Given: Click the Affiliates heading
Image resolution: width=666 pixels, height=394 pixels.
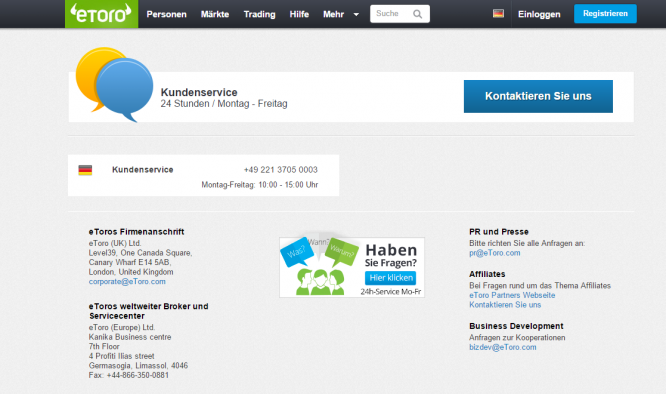Looking at the screenshot, I should 487,274.
